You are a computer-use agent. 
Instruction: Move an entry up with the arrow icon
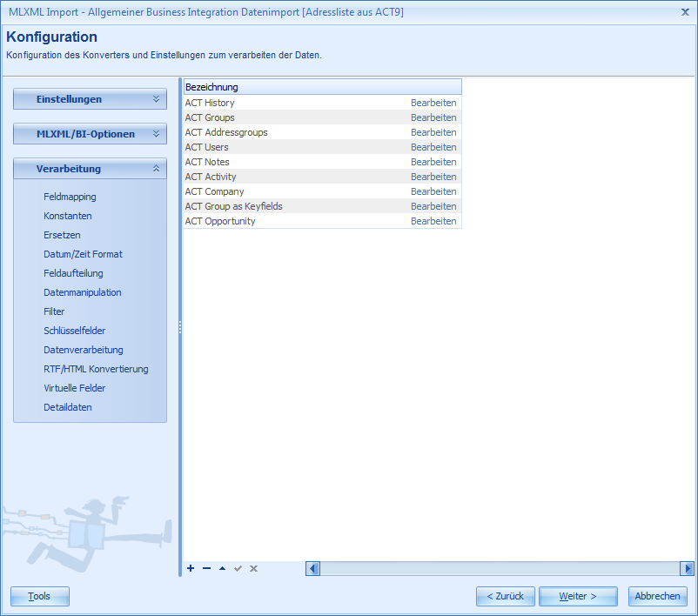222,568
